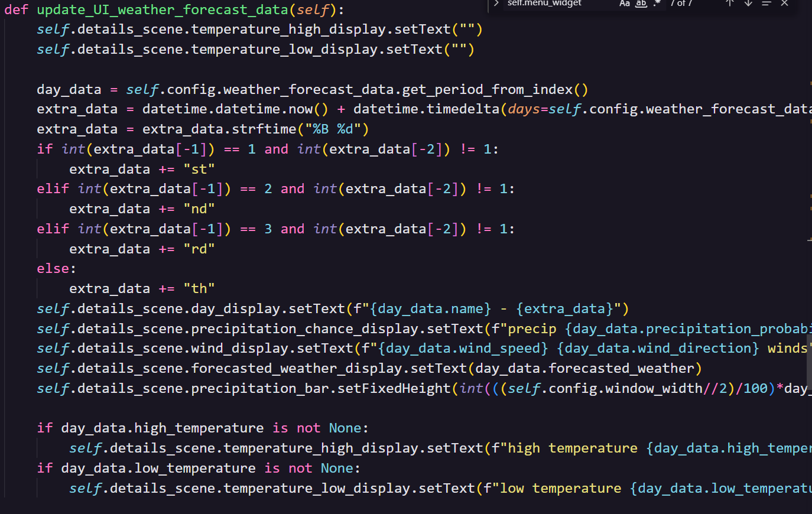Viewport: 812px width, 514px height.
Task: Go to previous match with up arrow
Action: pos(730,3)
